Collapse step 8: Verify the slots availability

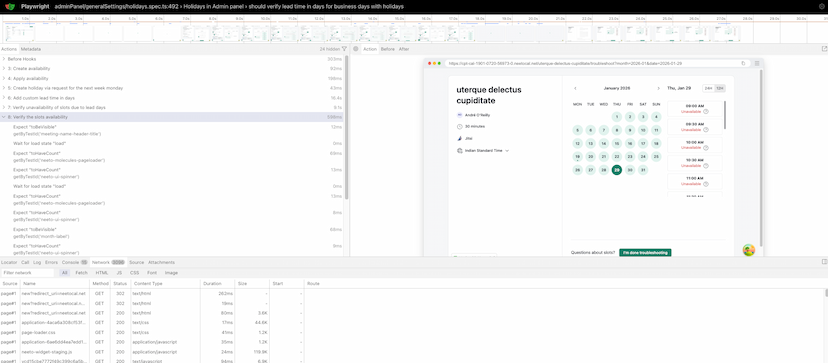pyautogui.click(x=4, y=117)
